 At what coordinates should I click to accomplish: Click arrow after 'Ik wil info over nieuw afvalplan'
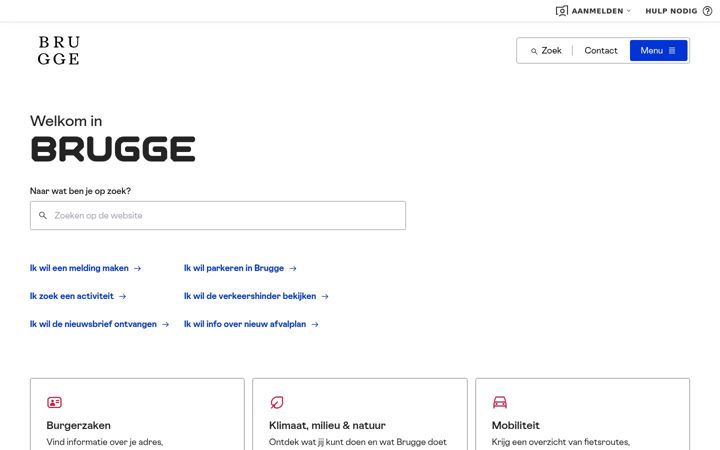pos(315,324)
